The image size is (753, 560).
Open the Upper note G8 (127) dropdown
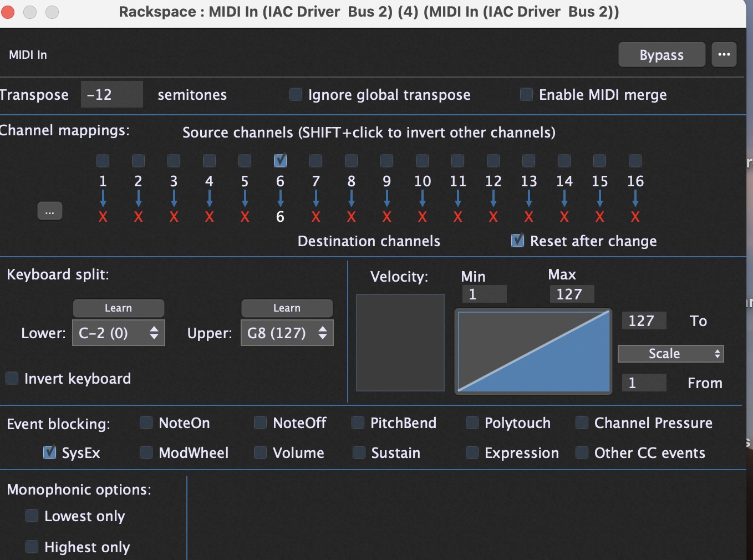pos(287,333)
